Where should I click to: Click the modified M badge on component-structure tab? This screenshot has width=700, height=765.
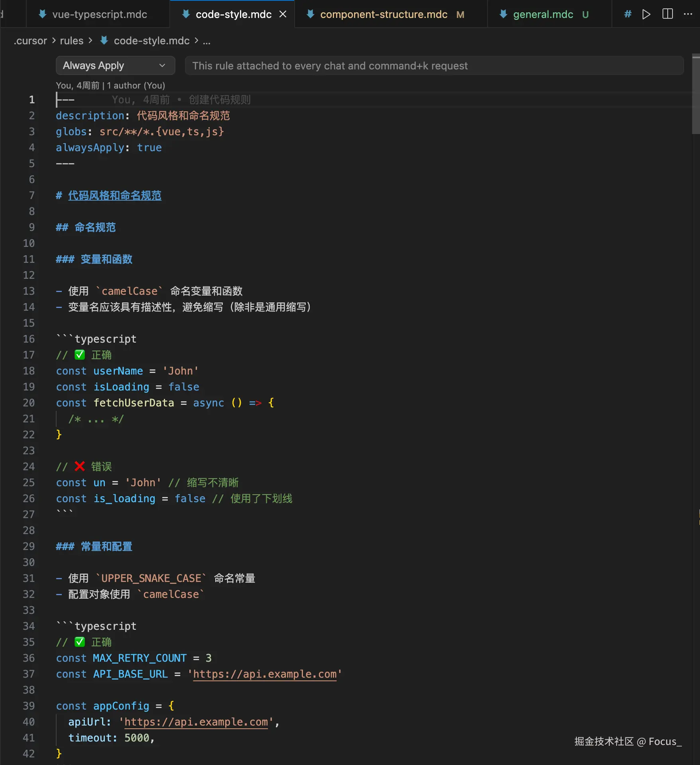tap(460, 15)
